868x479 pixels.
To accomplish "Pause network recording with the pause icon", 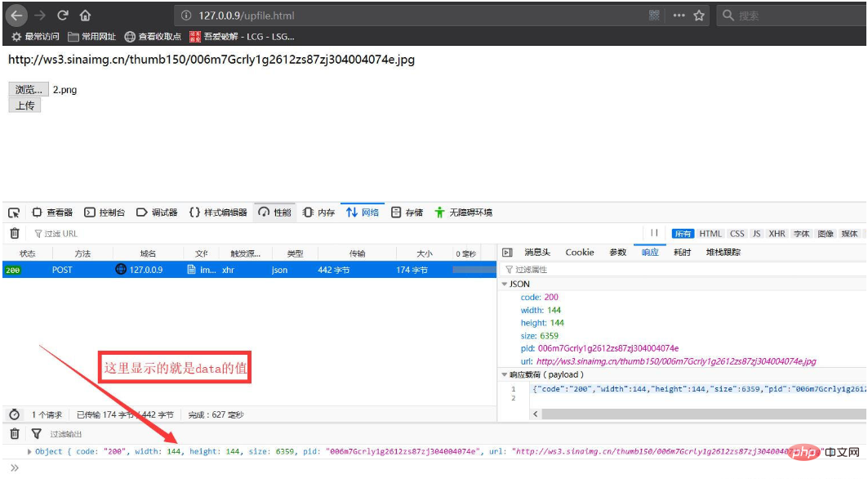I will click(x=654, y=234).
